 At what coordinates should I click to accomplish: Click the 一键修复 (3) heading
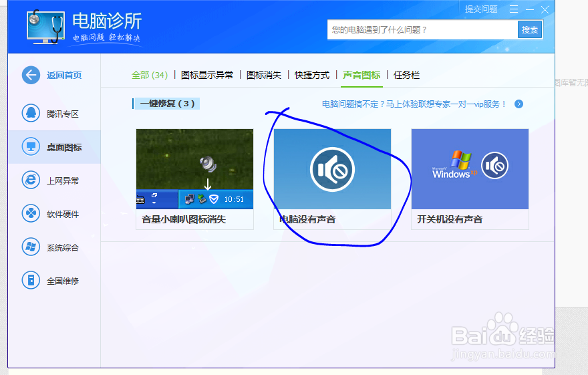pos(167,104)
